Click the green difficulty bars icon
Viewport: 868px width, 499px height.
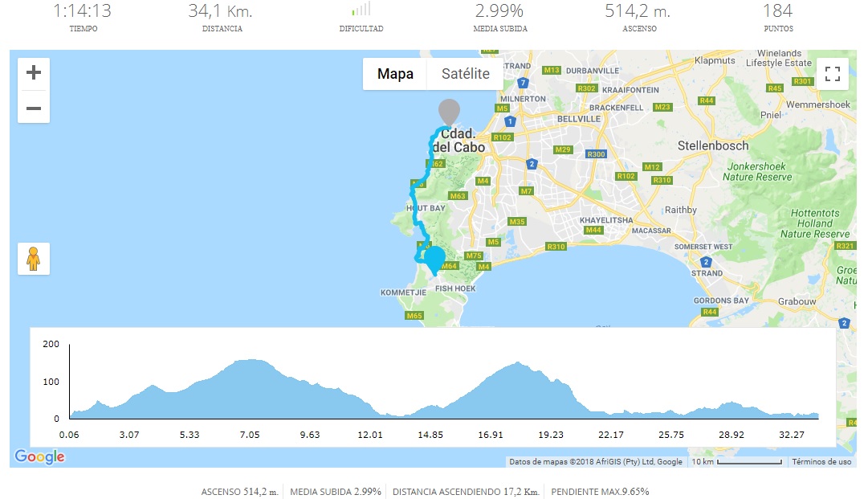(x=361, y=10)
